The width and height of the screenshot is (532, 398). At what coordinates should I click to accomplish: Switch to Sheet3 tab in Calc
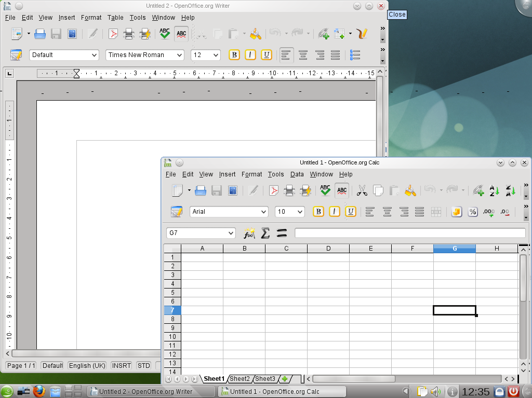265,379
